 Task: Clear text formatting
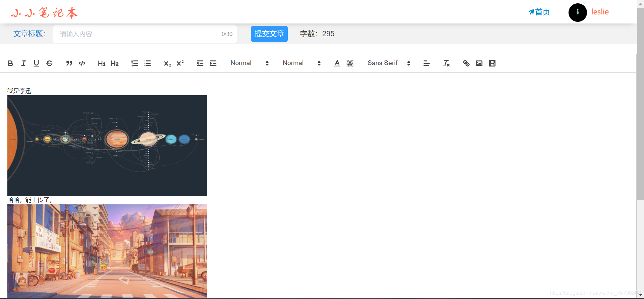[x=446, y=63]
